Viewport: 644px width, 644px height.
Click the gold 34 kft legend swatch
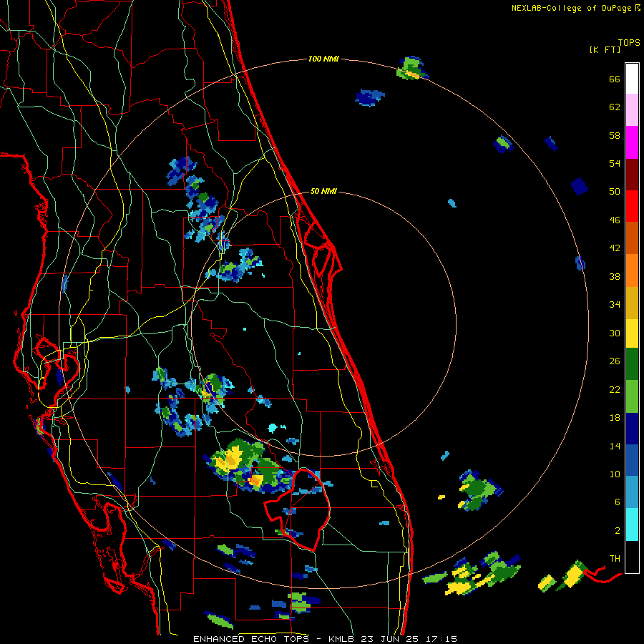(x=632, y=303)
